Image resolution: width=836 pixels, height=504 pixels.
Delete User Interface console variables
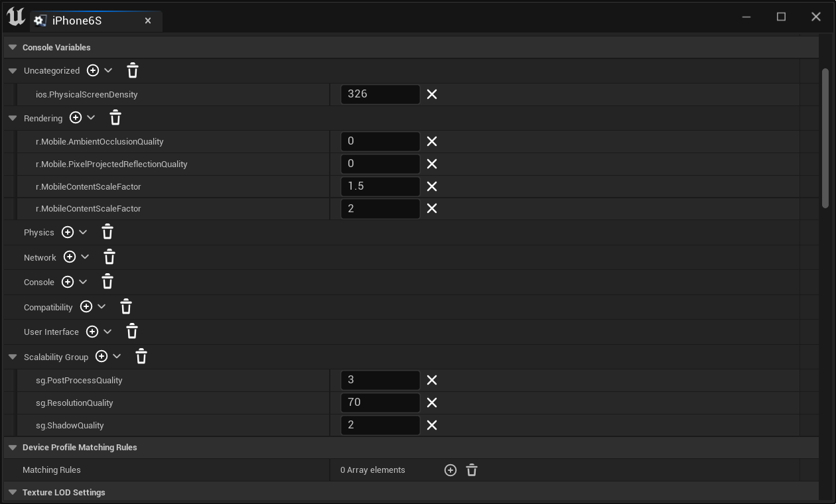coord(132,332)
